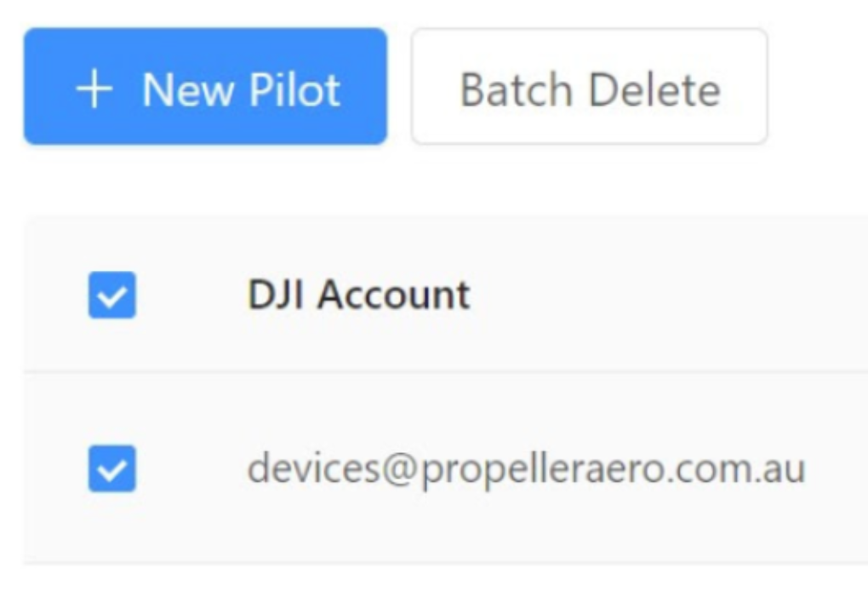This screenshot has width=868, height=591.
Task: Uncheck the select-all checkbox beside DJI Account
Action: tap(111, 295)
